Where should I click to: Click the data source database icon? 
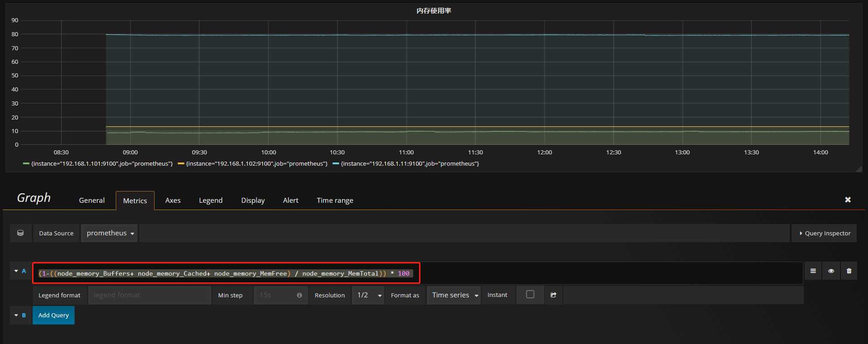[x=20, y=233]
